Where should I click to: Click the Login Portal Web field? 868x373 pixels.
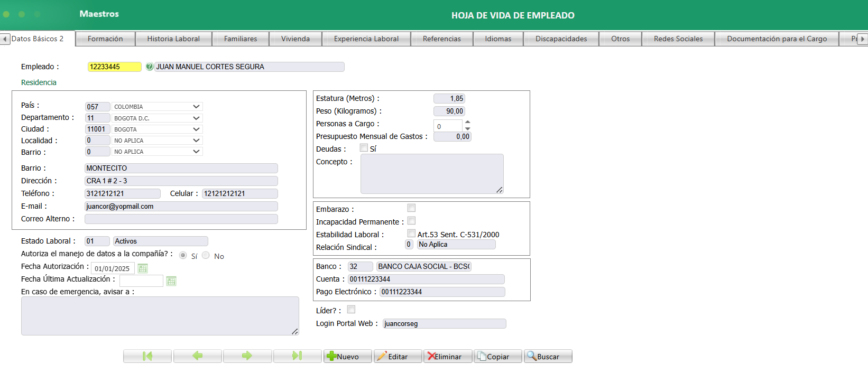[x=445, y=323]
